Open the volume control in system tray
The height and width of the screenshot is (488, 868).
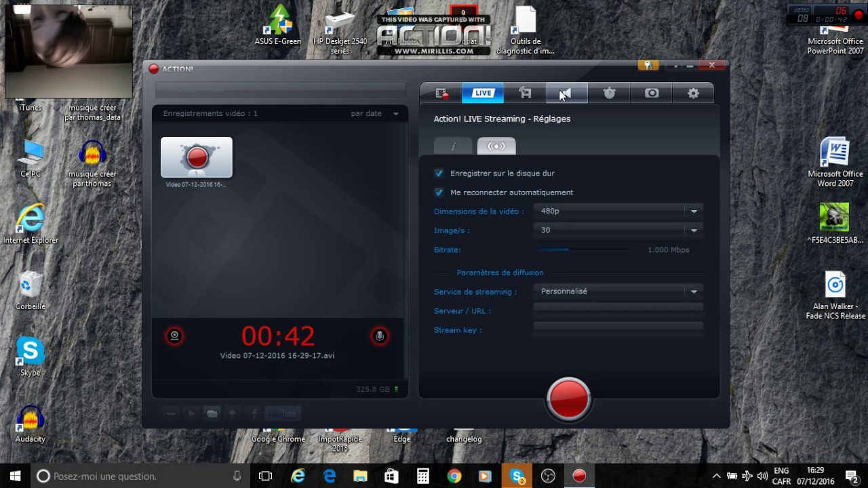click(762, 476)
